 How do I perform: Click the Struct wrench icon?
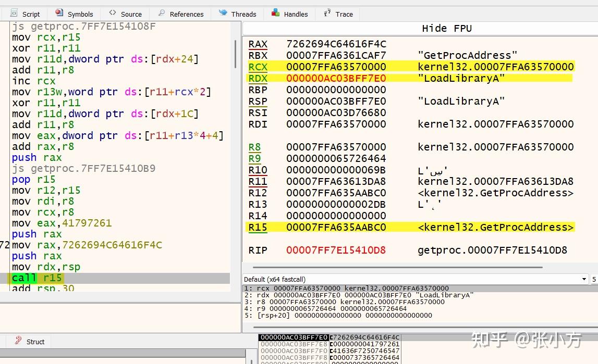click(18, 342)
